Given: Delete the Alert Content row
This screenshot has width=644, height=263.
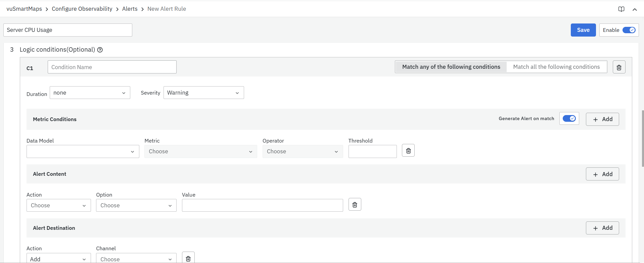Looking at the screenshot, I should point(355,205).
